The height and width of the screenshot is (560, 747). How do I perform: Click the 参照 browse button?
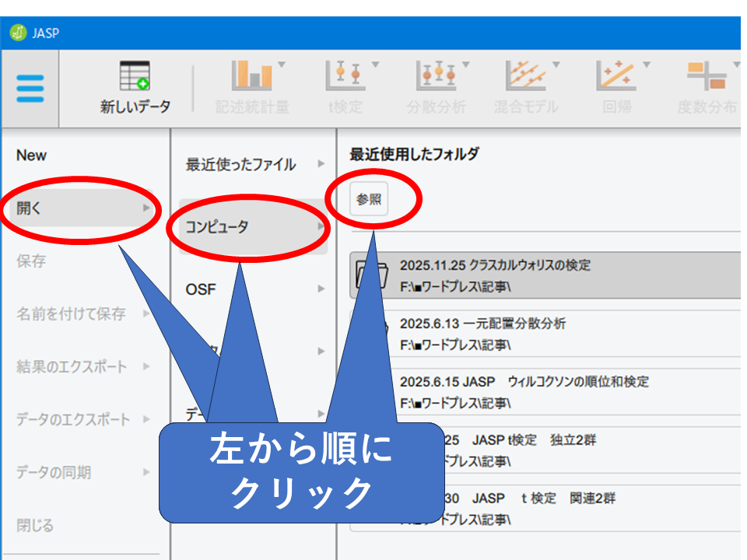(369, 199)
